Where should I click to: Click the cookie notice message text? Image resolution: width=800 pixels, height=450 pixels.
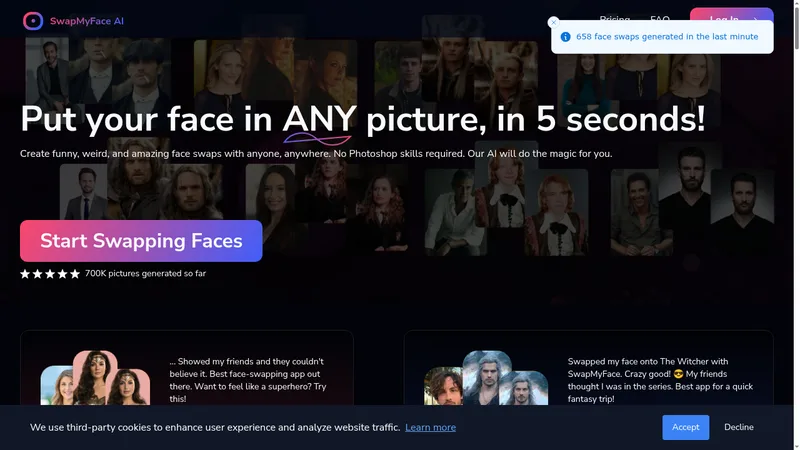(215, 428)
